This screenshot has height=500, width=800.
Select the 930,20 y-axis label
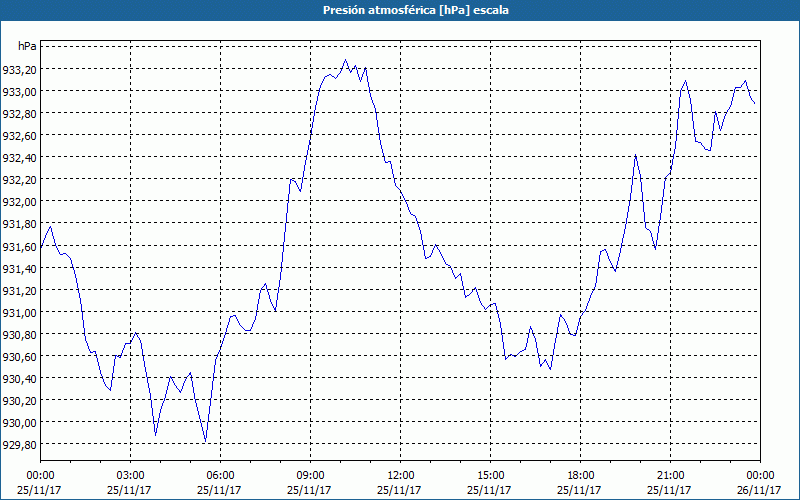pyautogui.click(x=19, y=401)
